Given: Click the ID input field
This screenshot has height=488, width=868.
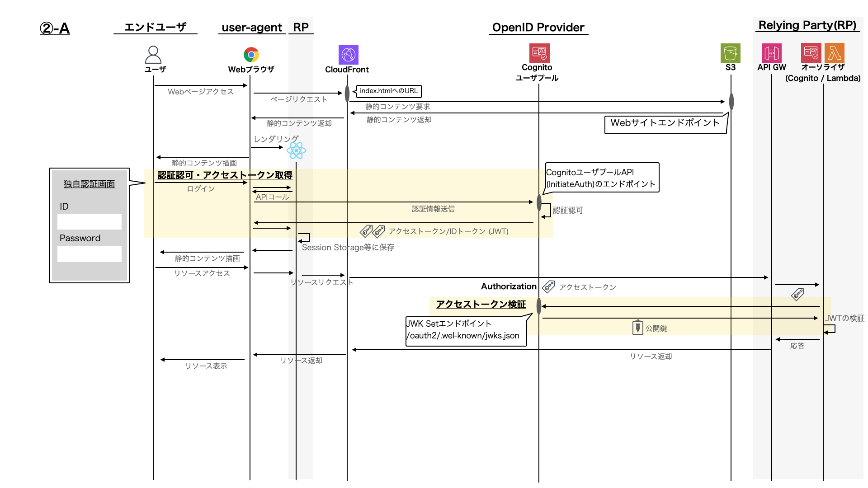Looking at the screenshot, I should [90, 221].
